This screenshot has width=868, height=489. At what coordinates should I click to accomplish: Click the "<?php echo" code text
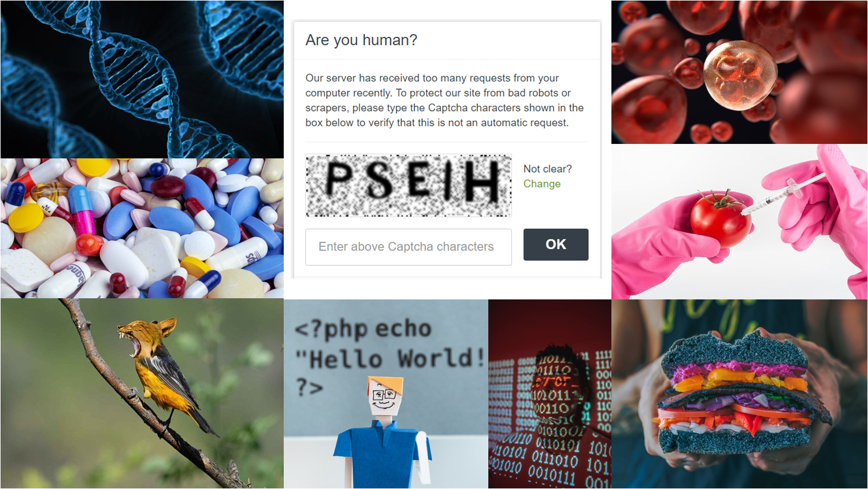(363, 329)
